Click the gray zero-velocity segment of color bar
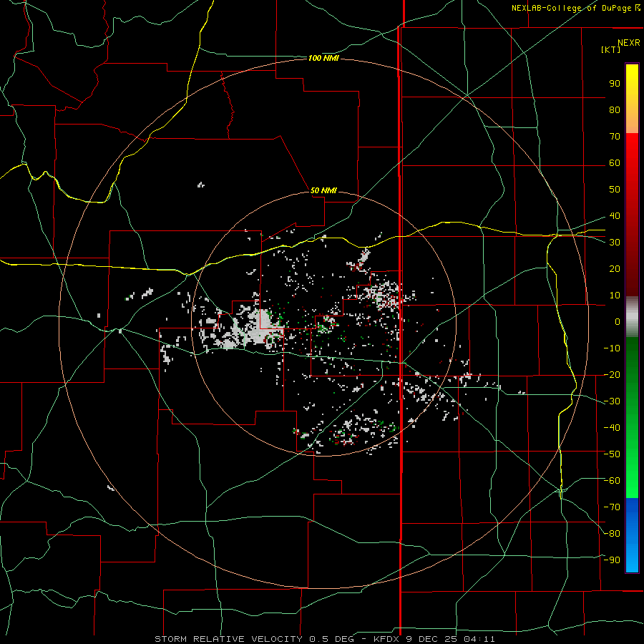The height and width of the screenshot is (644, 644). coord(632,317)
